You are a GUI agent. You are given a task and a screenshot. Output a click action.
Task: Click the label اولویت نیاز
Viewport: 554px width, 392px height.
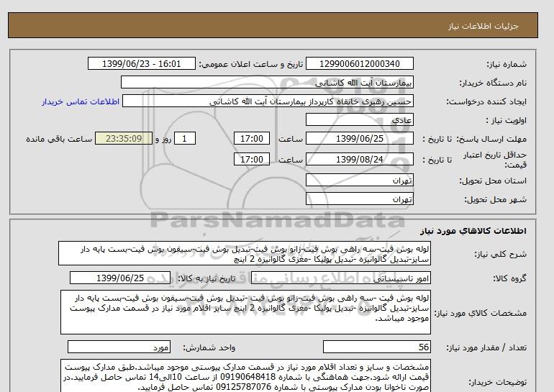click(506, 120)
